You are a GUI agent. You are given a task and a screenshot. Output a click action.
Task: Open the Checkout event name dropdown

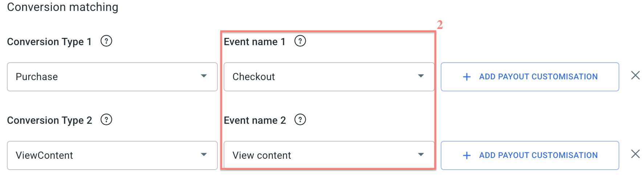click(329, 77)
